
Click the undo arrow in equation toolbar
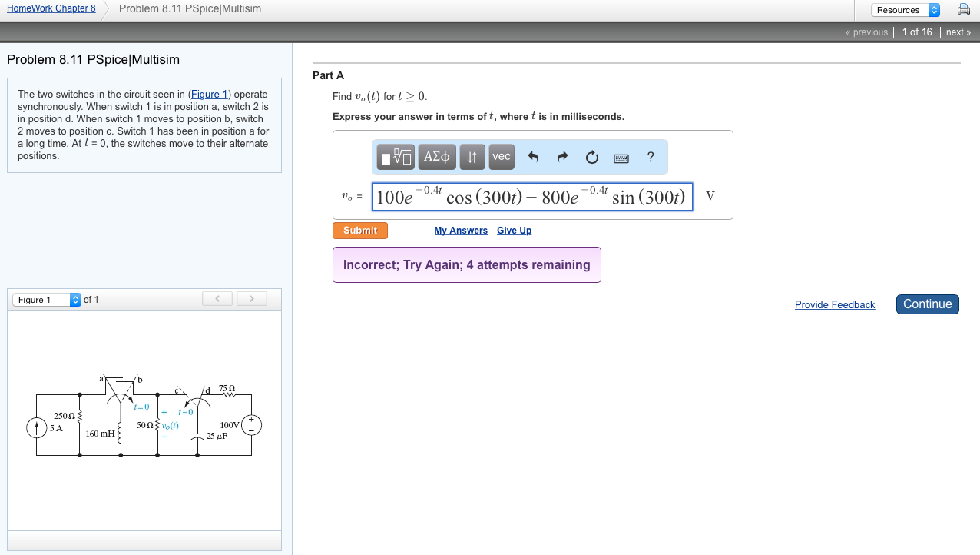[533, 158]
